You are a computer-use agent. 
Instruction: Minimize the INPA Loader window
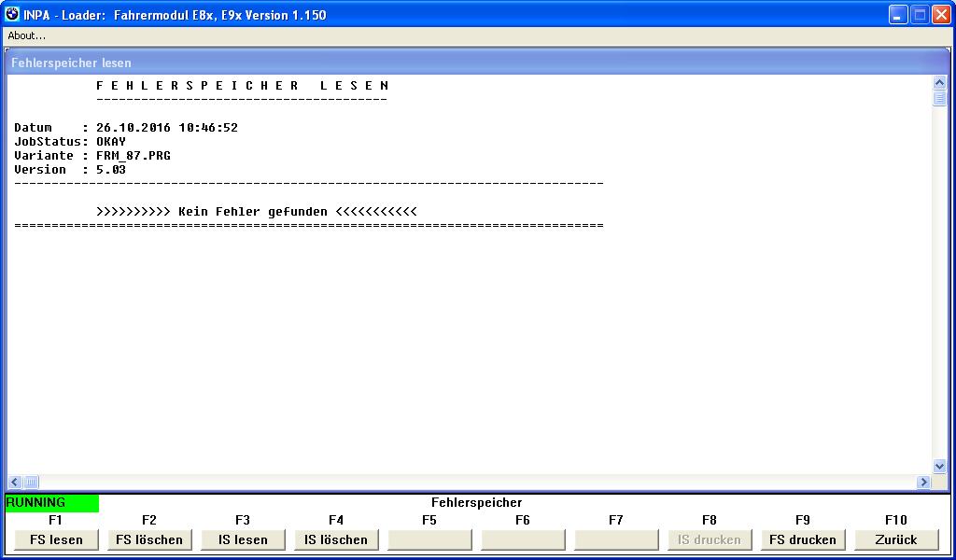tap(897, 15)
